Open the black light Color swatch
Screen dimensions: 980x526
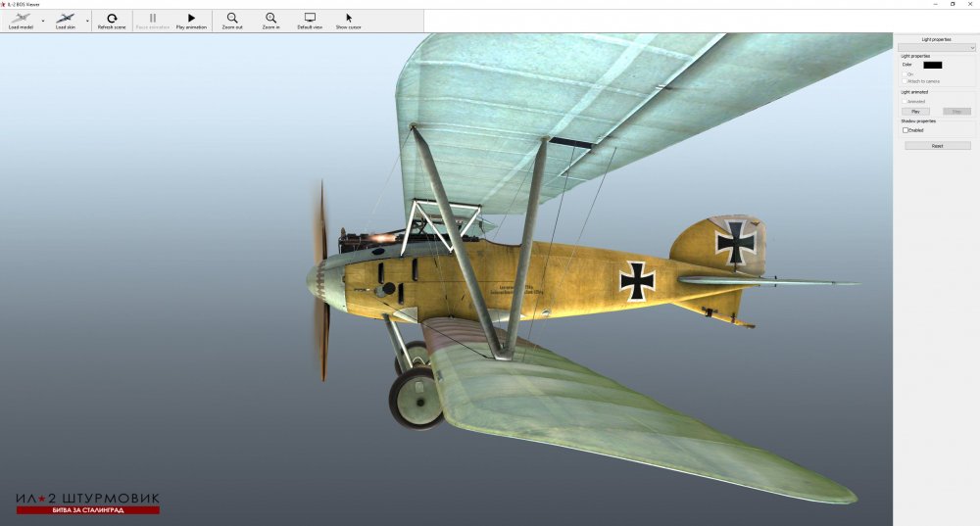click(933, 65)
